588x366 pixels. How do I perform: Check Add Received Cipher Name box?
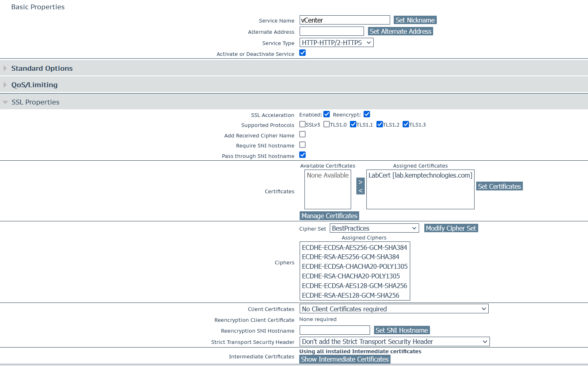[302, 135]
